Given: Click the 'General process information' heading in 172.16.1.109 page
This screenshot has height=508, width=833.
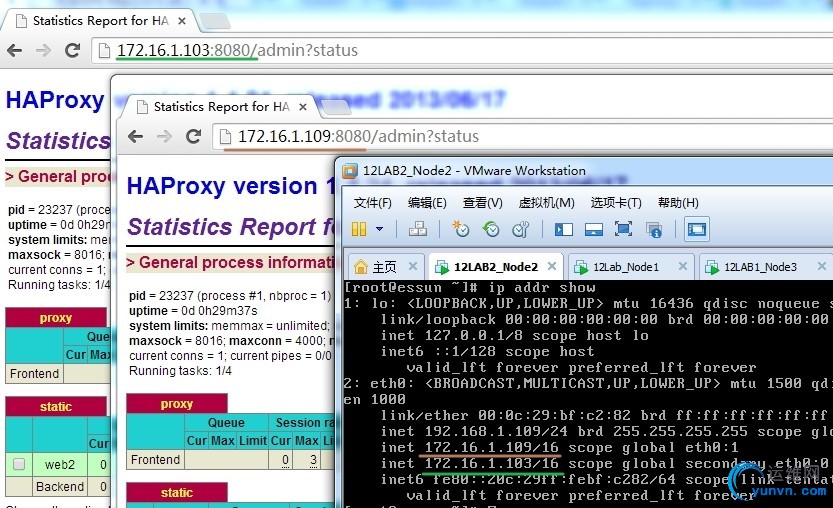Looking at the screenshot, I should point(230,262).
